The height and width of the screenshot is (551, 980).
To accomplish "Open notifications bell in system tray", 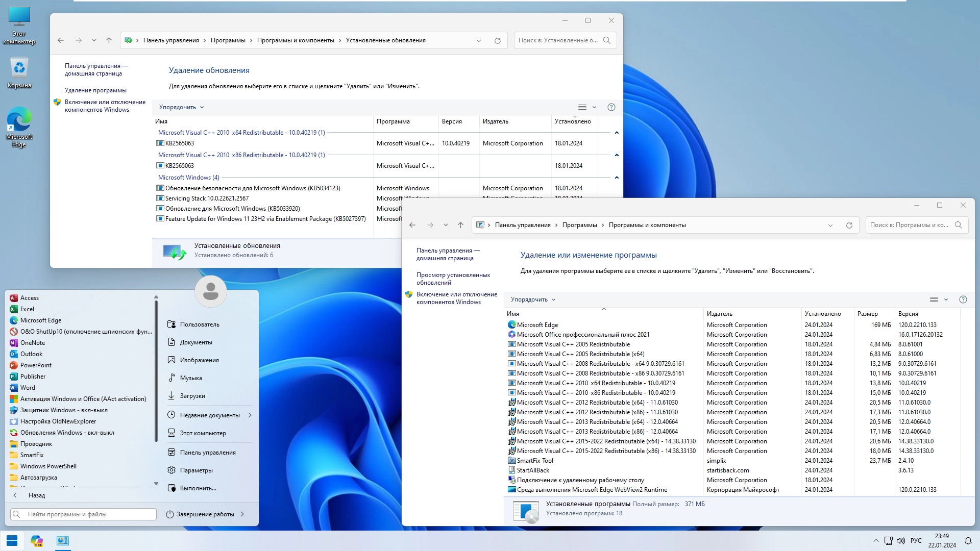I will click(968, 541).
